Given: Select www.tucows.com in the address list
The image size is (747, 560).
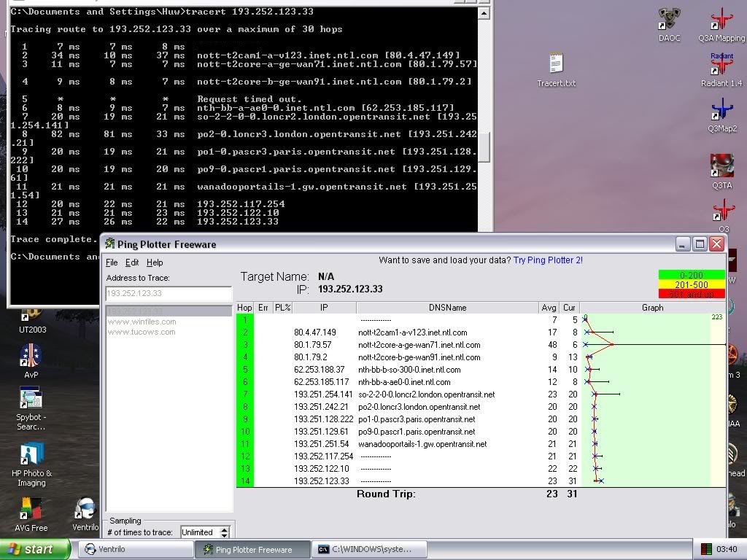Looking at the screenshot, I should tap(142, 332).
